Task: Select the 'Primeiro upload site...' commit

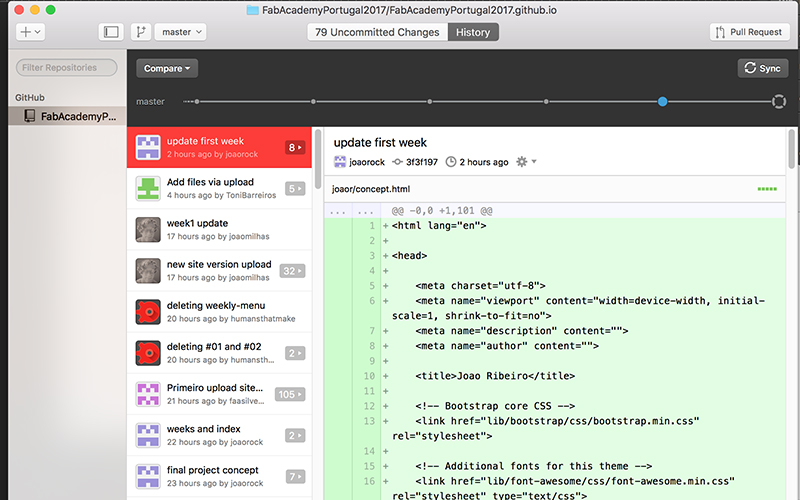Action: [x=219, y=394]
